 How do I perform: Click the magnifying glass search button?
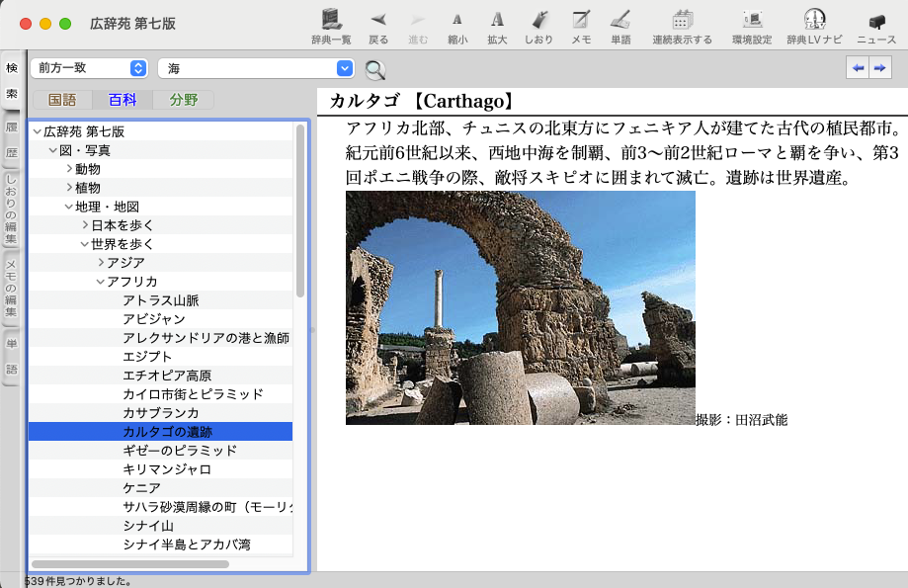pos(374,69)
